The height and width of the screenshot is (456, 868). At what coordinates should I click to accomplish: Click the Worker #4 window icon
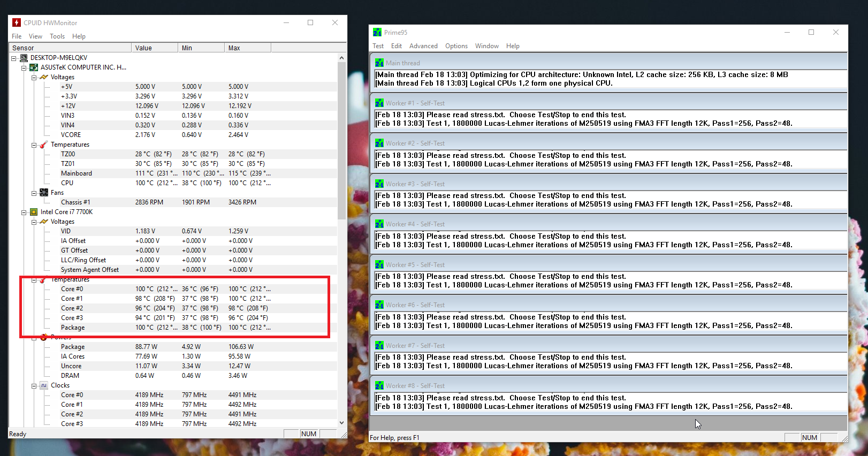pyautogui.click(x=379, y=224)
